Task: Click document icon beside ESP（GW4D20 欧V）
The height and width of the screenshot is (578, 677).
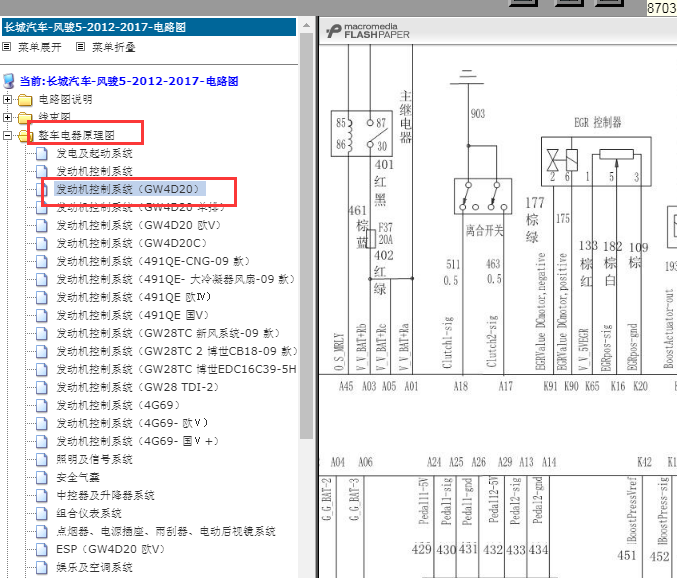Action: [x=41, y=549]
